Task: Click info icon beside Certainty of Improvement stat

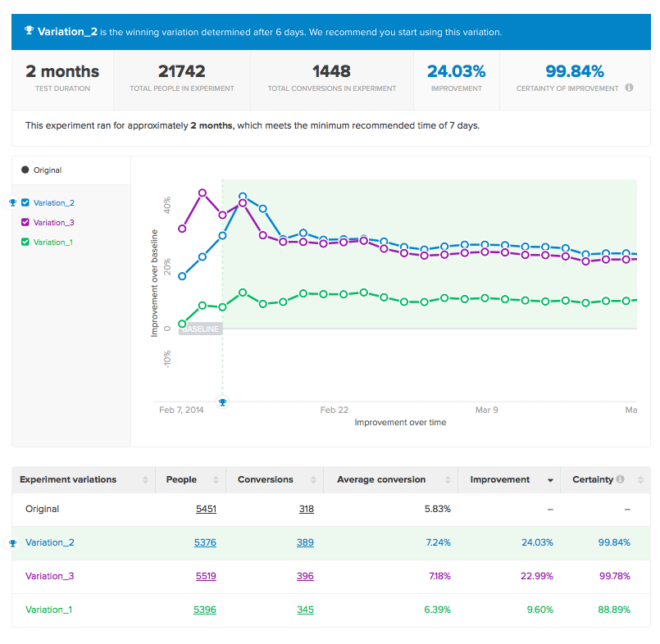Action: (x=629, y=88)
